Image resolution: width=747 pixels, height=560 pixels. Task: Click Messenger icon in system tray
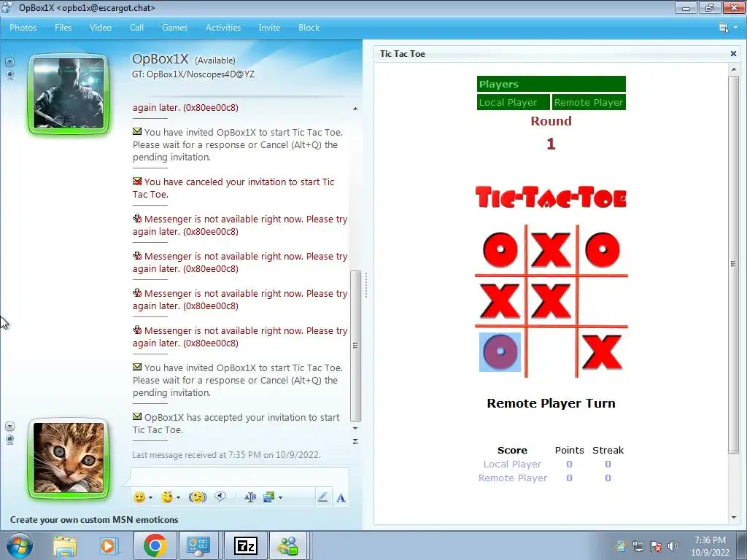click(x=620, y=546)
